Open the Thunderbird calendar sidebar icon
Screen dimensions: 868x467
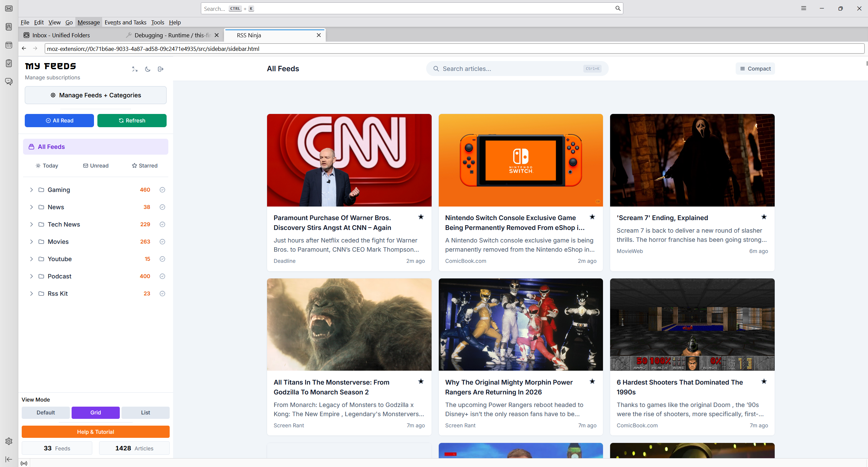pos(9,45)
